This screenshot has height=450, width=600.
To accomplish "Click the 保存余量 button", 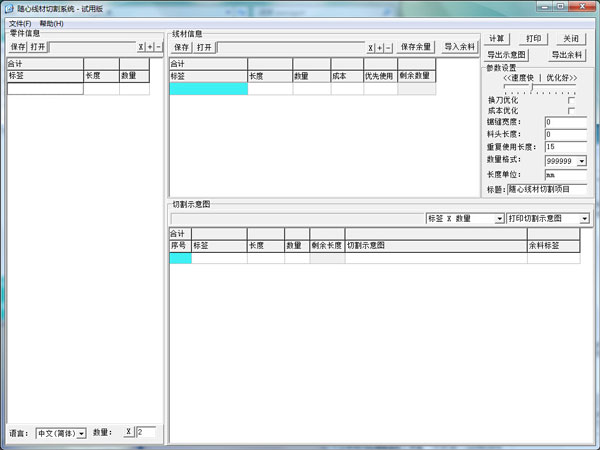I will [416, 47].
